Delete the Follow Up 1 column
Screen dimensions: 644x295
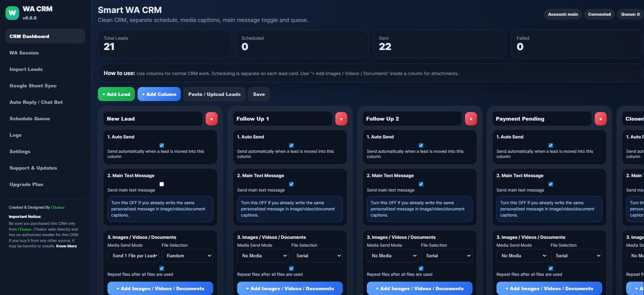coord(341,119)
